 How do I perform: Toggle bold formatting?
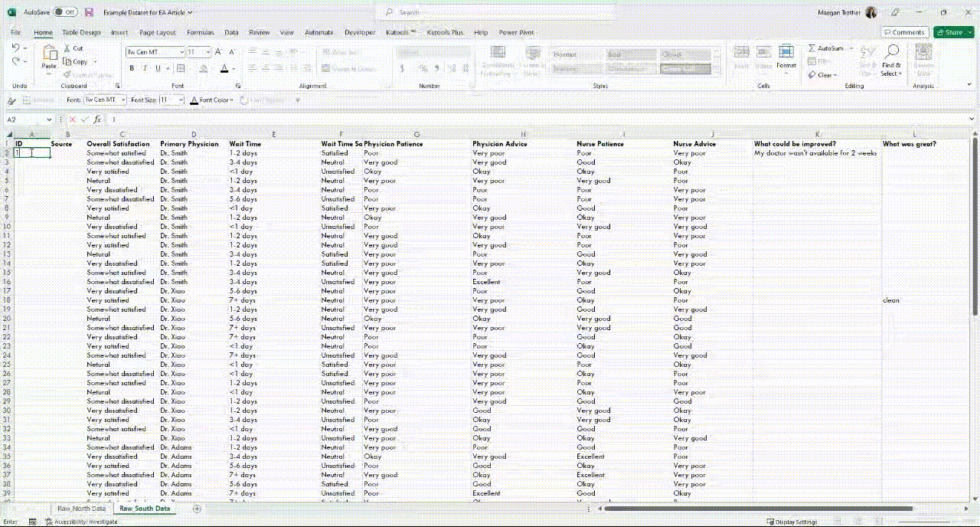131,68
